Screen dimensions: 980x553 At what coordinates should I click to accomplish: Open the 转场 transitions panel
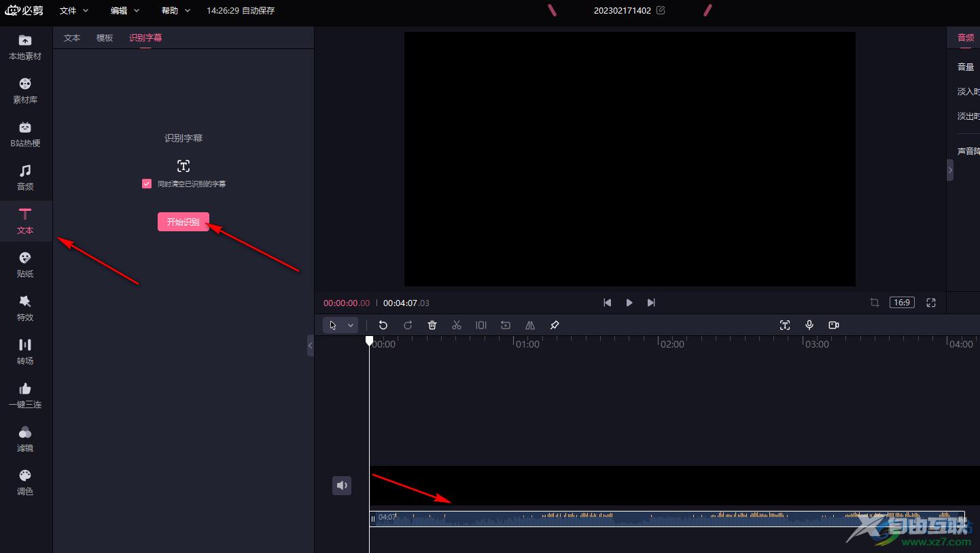[25, 352]
